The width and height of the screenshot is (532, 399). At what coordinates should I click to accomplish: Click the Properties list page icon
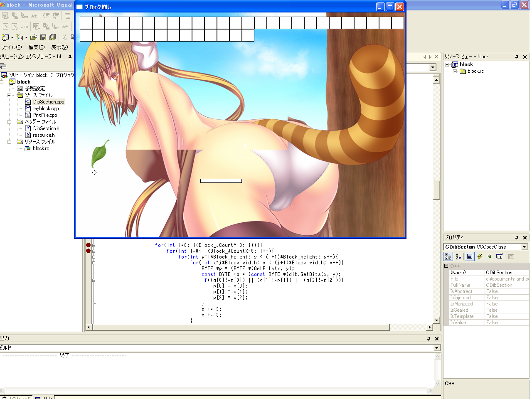(469, 256)
